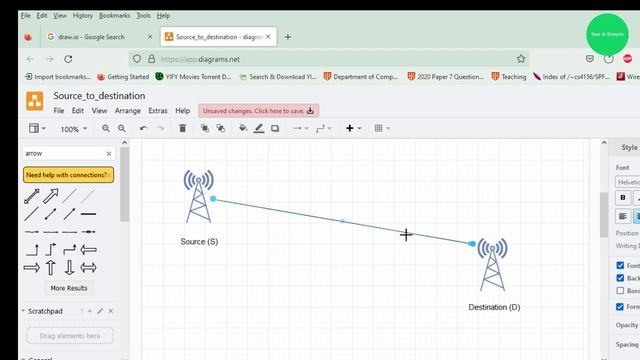Open draw.io Arrange menu
The image size is (640, 360).
[x=128, y=111]
